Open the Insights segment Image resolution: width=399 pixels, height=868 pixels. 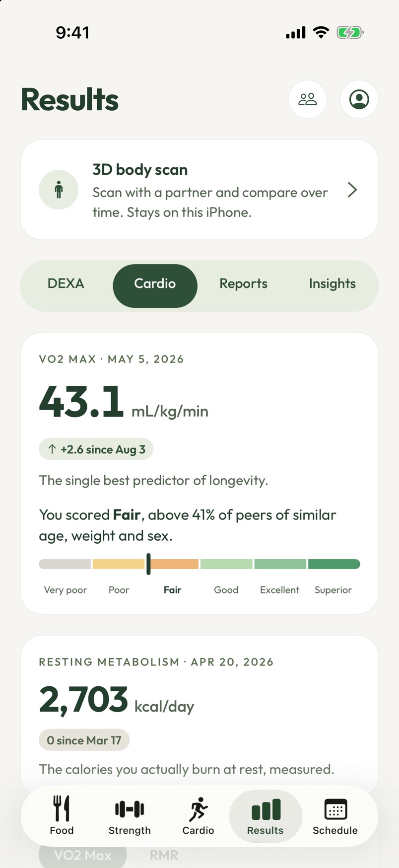(x=332, y=284)
